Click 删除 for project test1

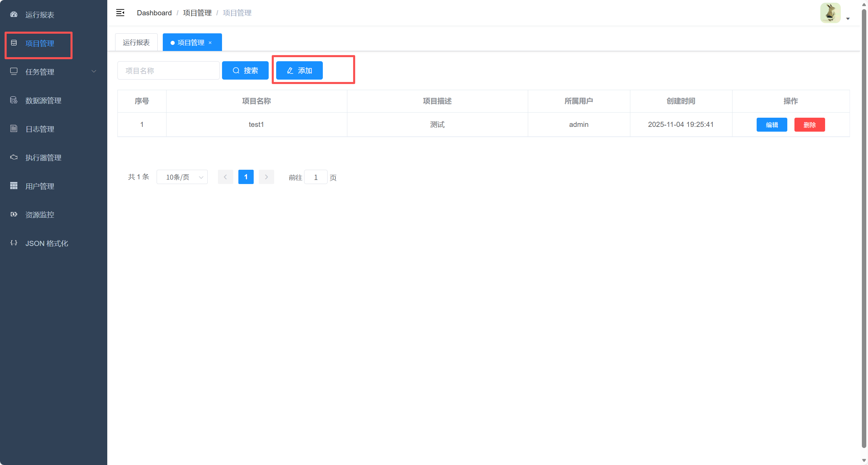pos(809,124)
